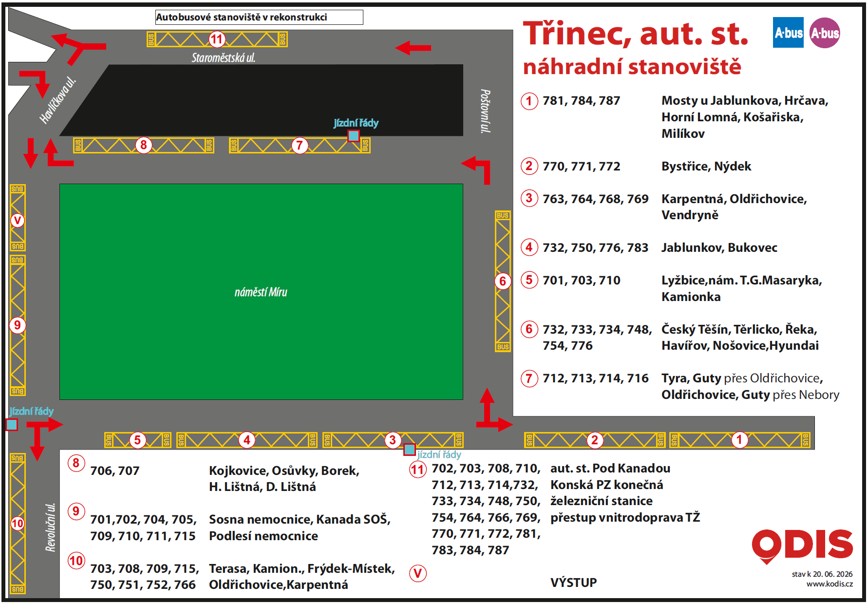
Task: Click the green náměstí Míru area
Action: [x=261, y=291]
